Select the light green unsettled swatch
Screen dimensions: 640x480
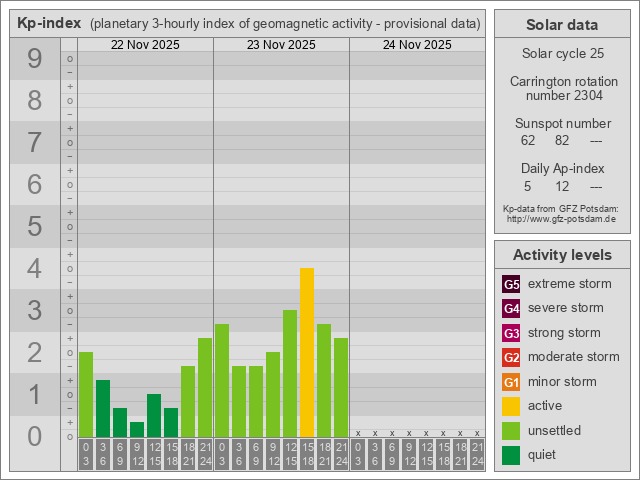511,431
